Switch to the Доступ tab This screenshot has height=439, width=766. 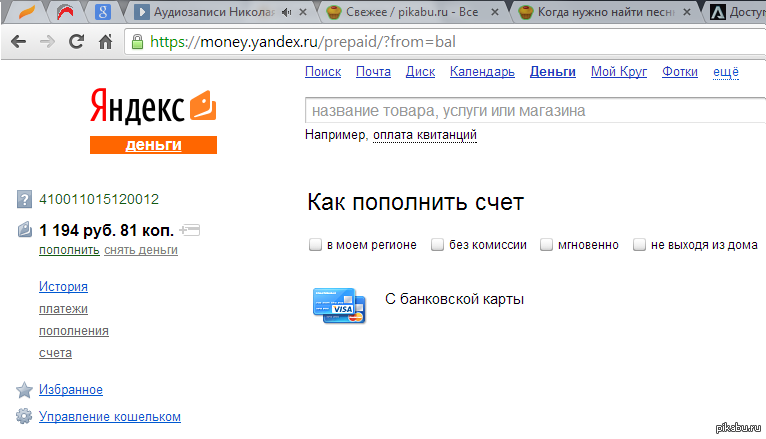pos(738,12)
